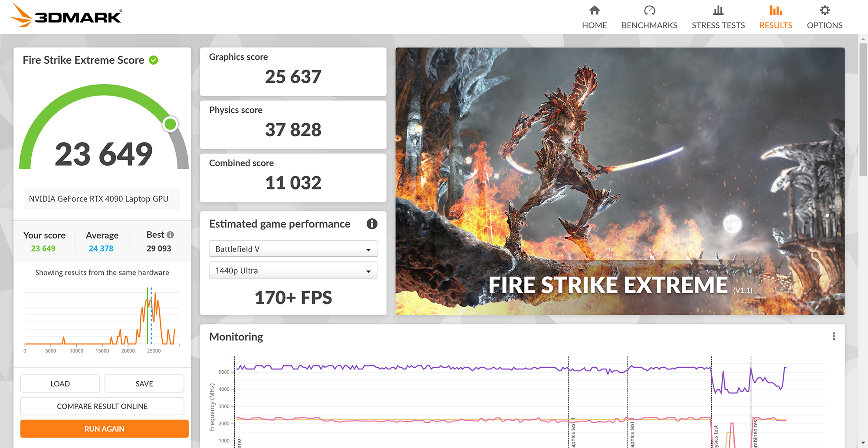Click the Stress Tests bar chart icon
The width and height of the screenshot is (868, 448).
coord(718,10)
